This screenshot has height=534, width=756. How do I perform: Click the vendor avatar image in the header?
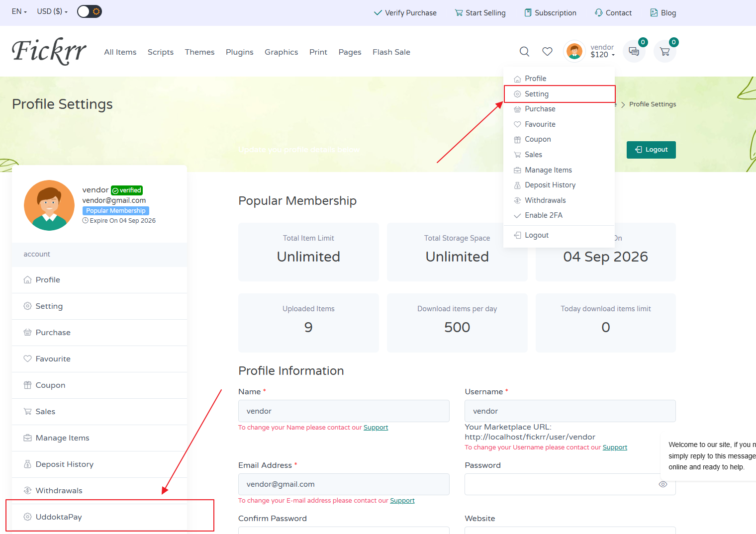point(574,51)
